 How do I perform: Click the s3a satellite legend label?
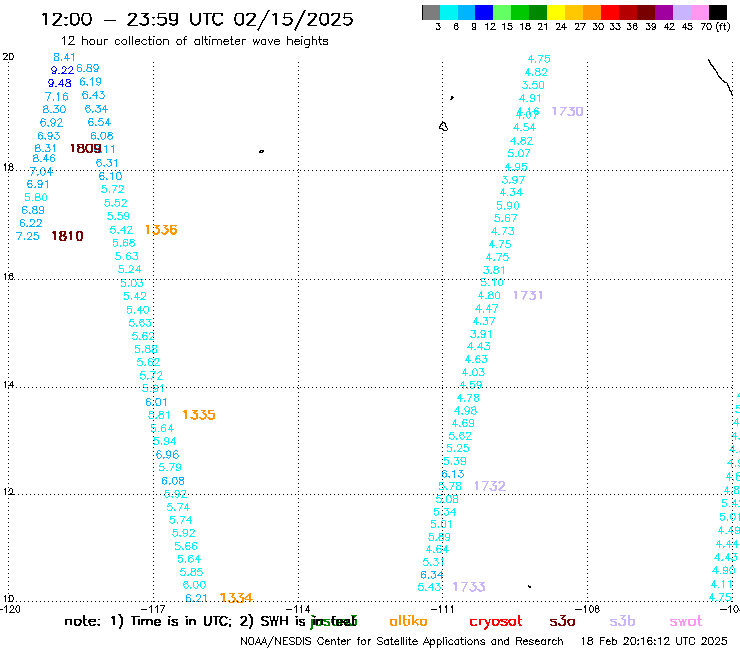point(562,622)
